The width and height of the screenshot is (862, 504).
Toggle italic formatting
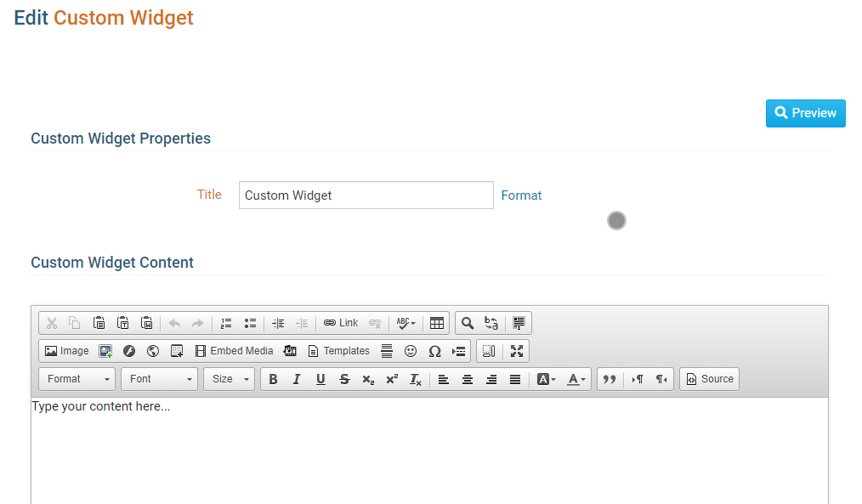[297, 379]
